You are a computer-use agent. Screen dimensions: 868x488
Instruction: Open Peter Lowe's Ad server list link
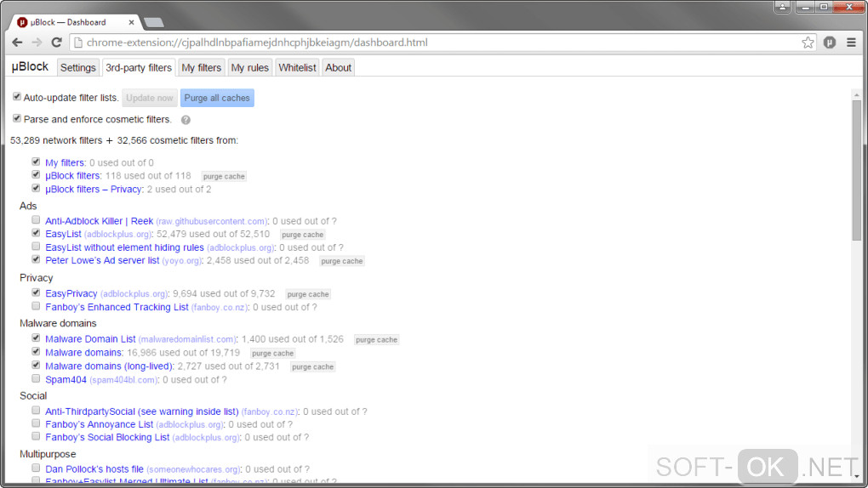coord(102,261)
